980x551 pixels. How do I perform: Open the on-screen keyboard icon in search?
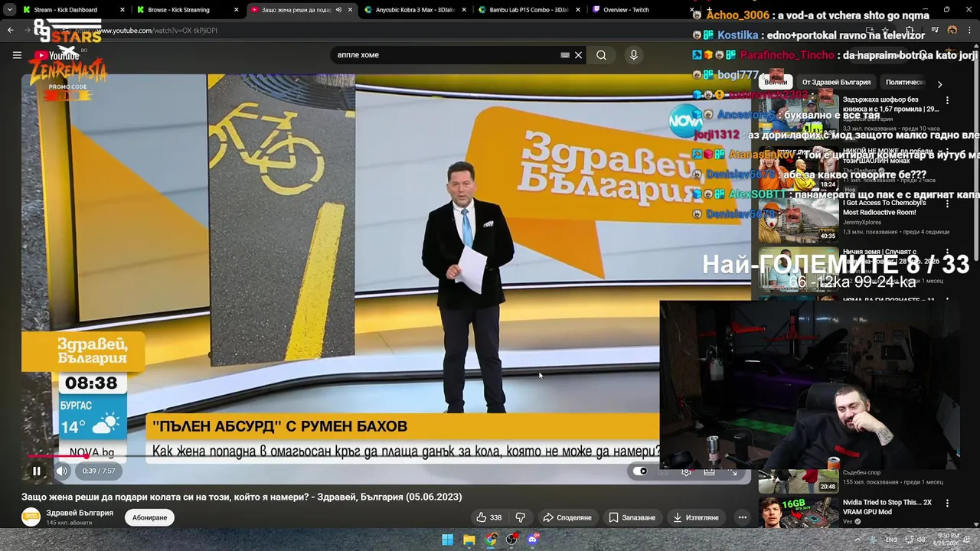[x=565, y=55]
